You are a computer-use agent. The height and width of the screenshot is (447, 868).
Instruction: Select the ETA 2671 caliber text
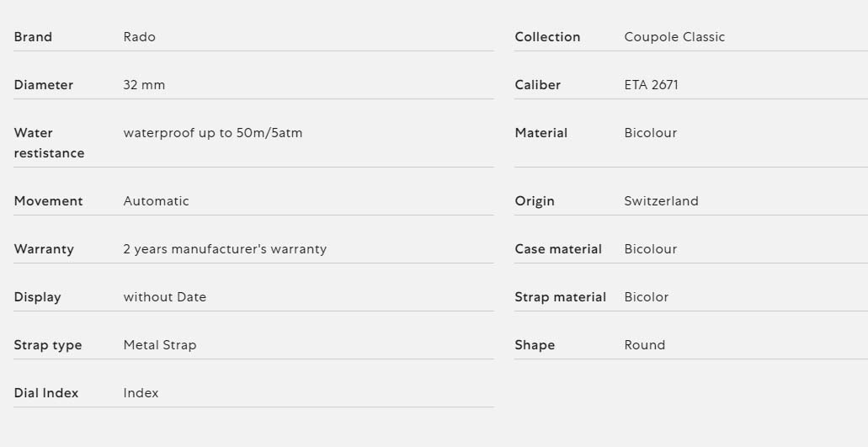pos(651,85)
